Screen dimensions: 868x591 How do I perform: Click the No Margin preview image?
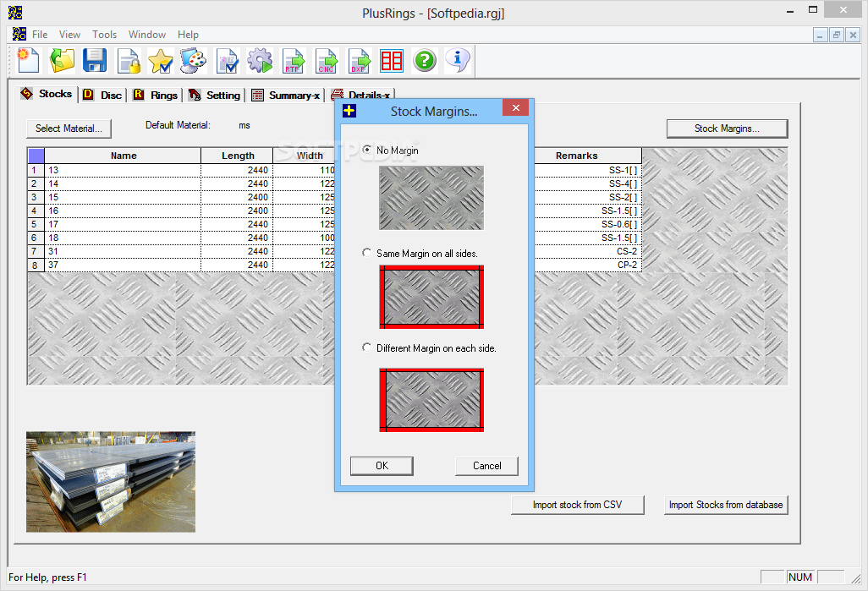point(431,198)
